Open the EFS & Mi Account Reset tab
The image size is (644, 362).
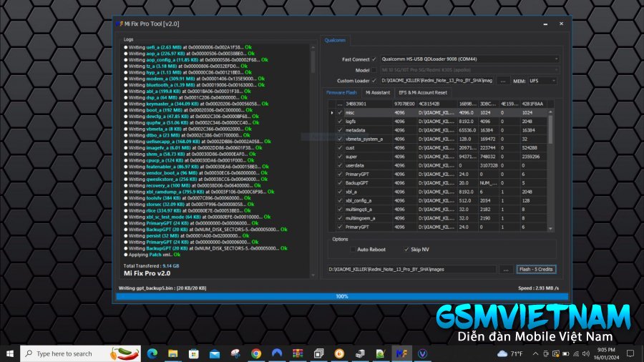[423, 93]
